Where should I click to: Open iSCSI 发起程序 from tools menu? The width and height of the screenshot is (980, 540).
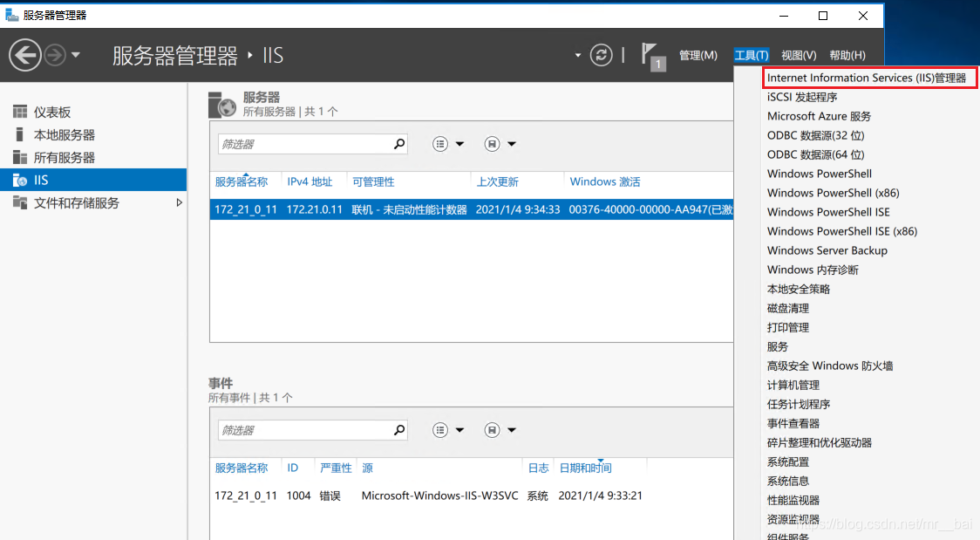[x=802, y=97]
